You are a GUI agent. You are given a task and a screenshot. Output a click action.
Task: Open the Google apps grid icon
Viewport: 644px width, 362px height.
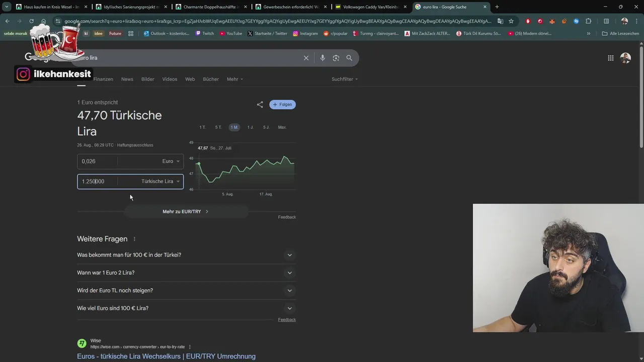611,58
